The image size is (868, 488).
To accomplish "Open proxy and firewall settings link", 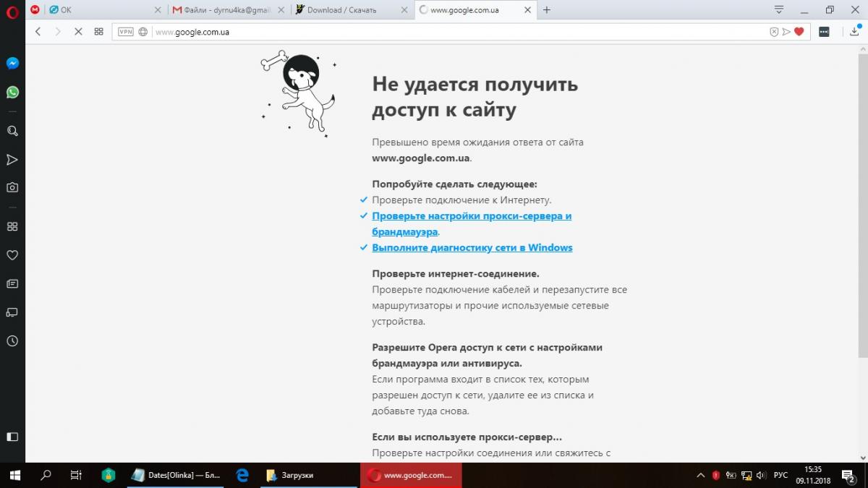I will point(472,224).
